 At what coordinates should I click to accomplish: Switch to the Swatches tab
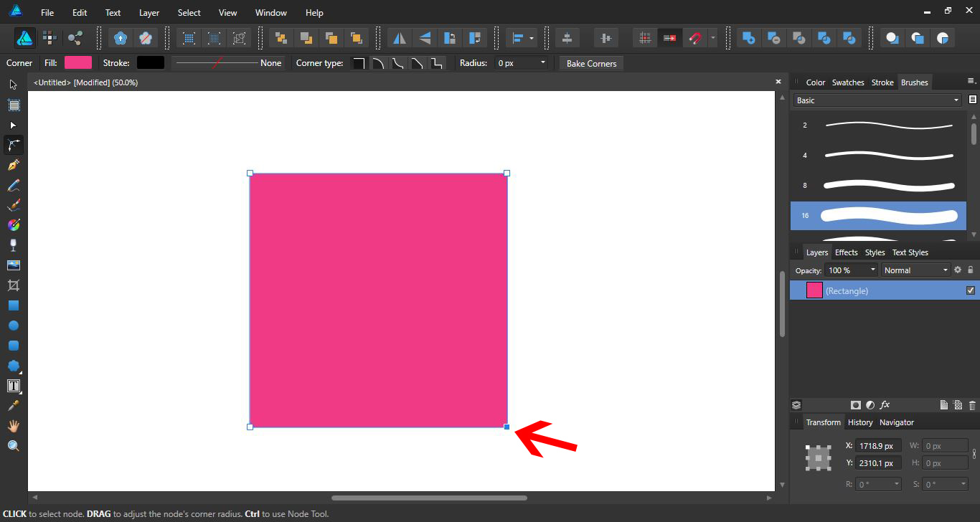(x=848, y=82)
